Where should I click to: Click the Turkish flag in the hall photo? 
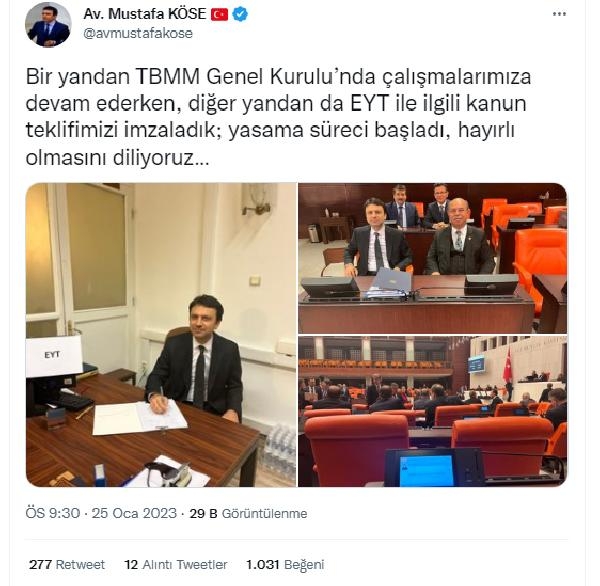pyautogui.click(x=507, y=364)
